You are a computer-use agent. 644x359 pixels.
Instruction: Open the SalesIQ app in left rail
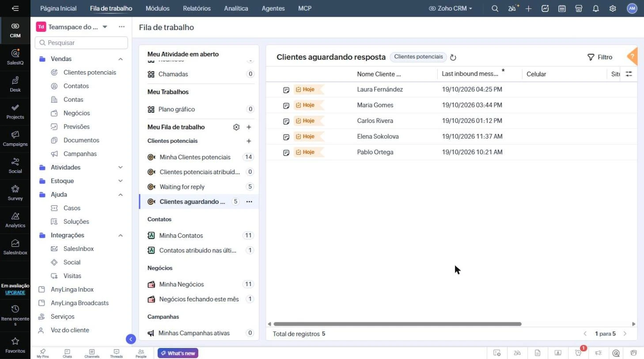[15, 57]
